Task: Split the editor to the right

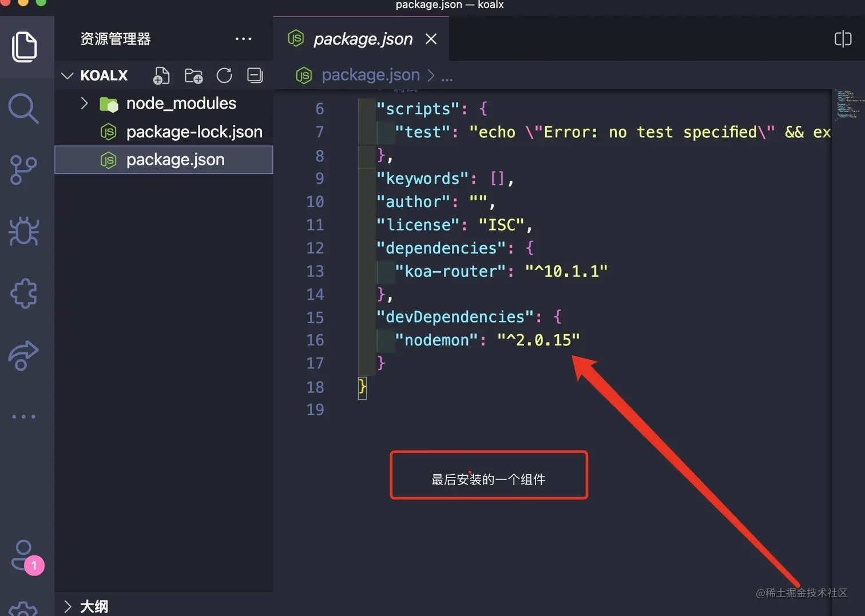Action: tap(843, 39)
